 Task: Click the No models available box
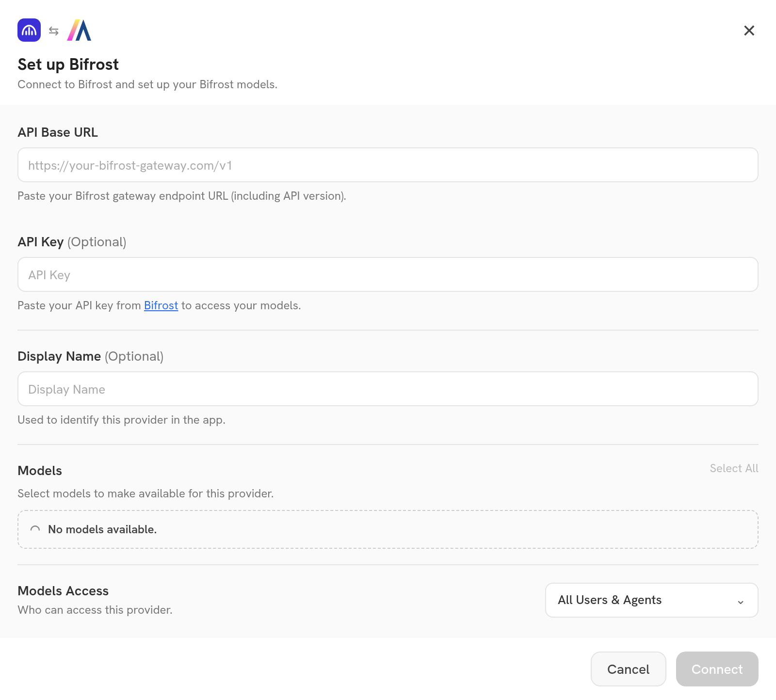point(388,529)
